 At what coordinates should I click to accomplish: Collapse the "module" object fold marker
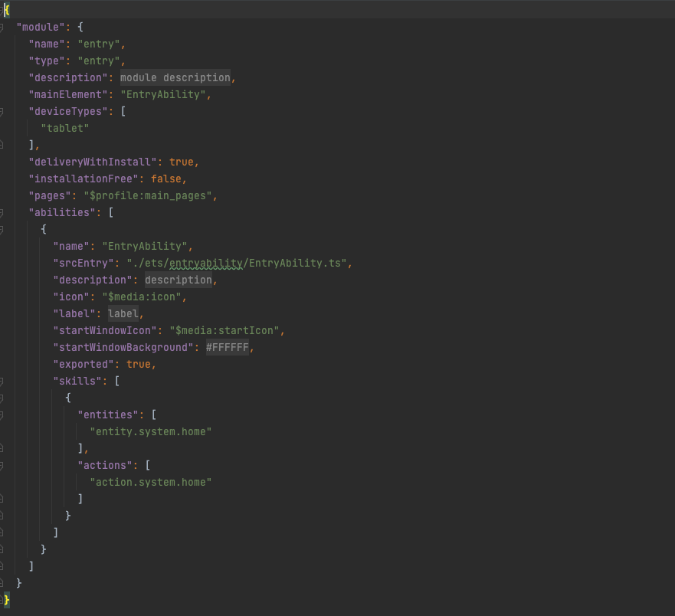(2, 28)
